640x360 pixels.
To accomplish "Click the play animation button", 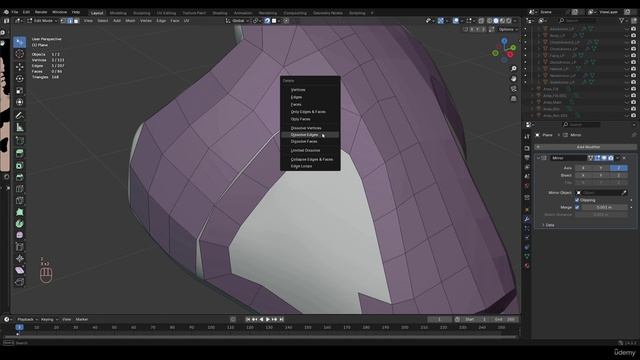I will [268, 319].
